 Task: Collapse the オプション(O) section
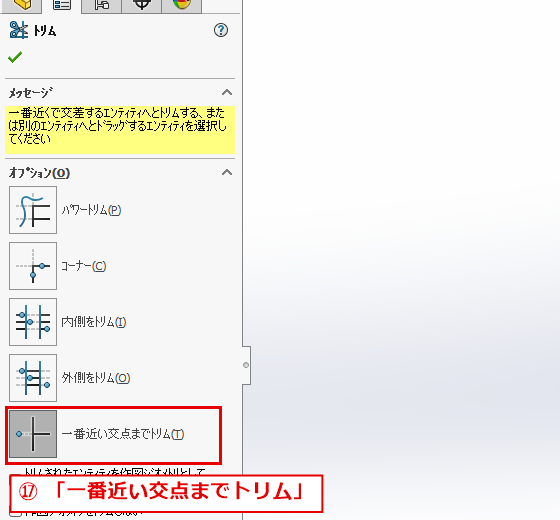(x=227, y=173)
